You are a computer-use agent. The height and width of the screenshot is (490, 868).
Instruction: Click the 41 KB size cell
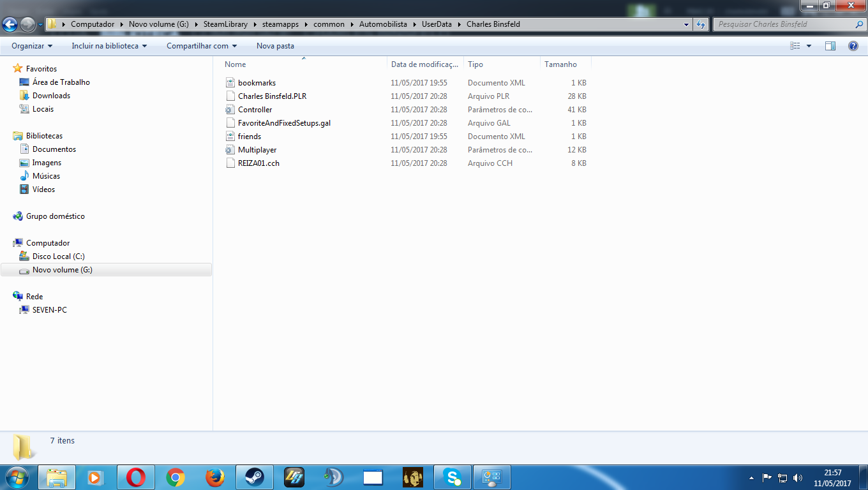[x=577, y=110]
